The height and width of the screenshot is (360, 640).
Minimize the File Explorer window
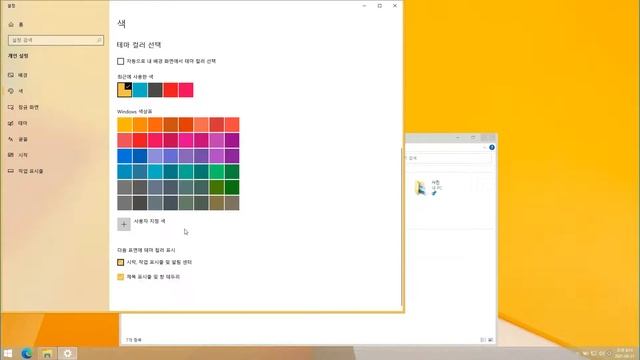point(458,138)
